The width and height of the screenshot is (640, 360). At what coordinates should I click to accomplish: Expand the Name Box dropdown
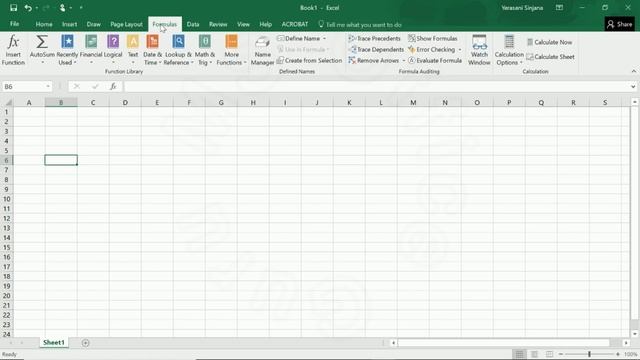click(x=48, y=87)
